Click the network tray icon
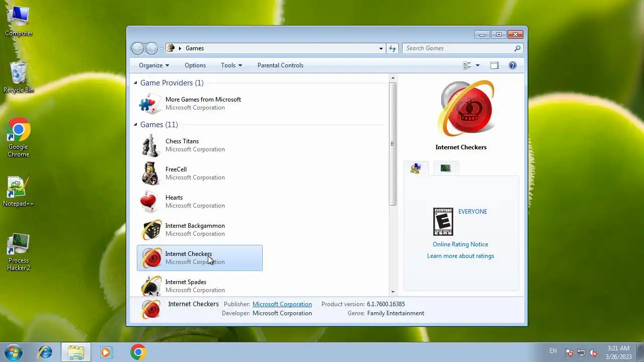The height and width of the screenshot is (362, 644). (581, 352)
